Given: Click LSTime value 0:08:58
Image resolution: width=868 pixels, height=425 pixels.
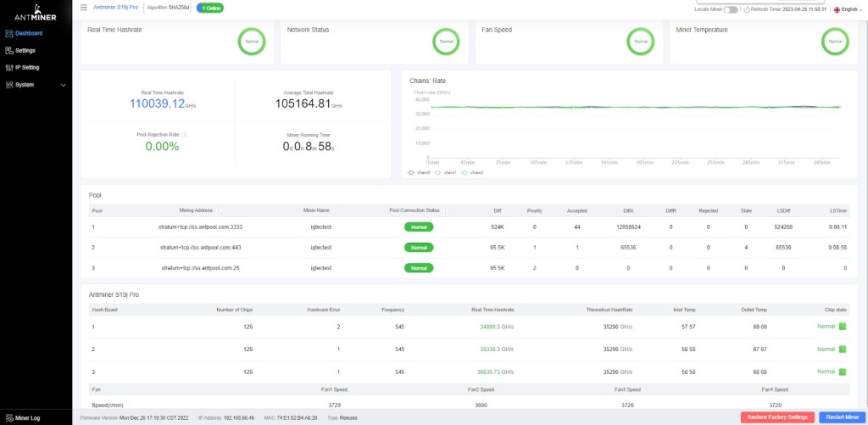Looking at the screenshot, I should coord(837,248).
